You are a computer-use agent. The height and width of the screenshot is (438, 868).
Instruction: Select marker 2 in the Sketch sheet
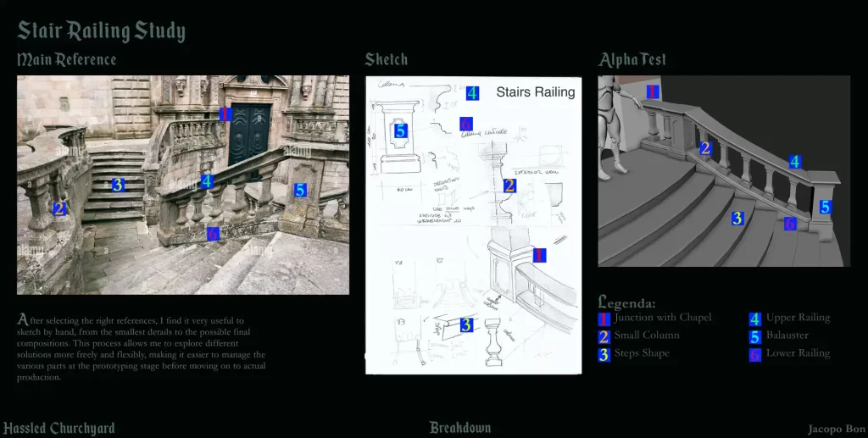[509, 186]
